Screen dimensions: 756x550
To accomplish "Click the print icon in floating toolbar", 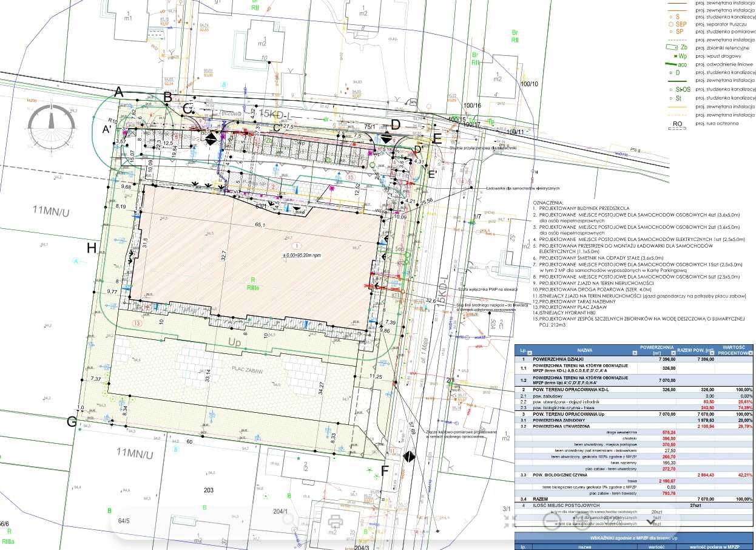I will 336,521.
